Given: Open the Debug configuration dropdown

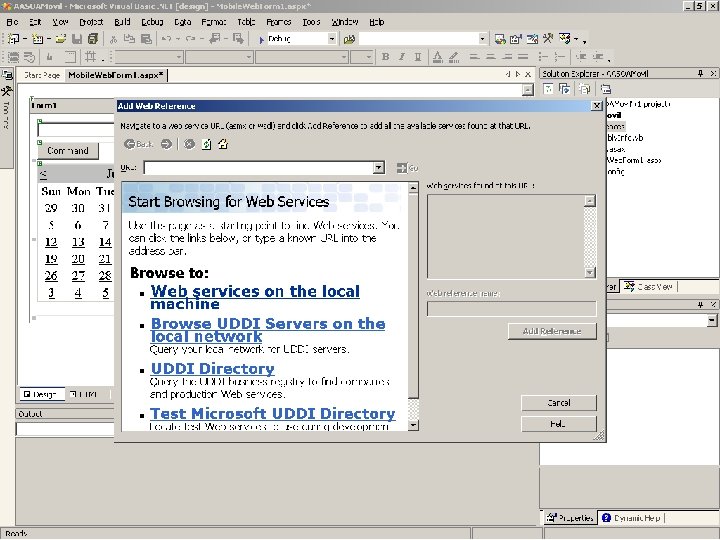Looking at the screenshot, I should tap(332, 39).
